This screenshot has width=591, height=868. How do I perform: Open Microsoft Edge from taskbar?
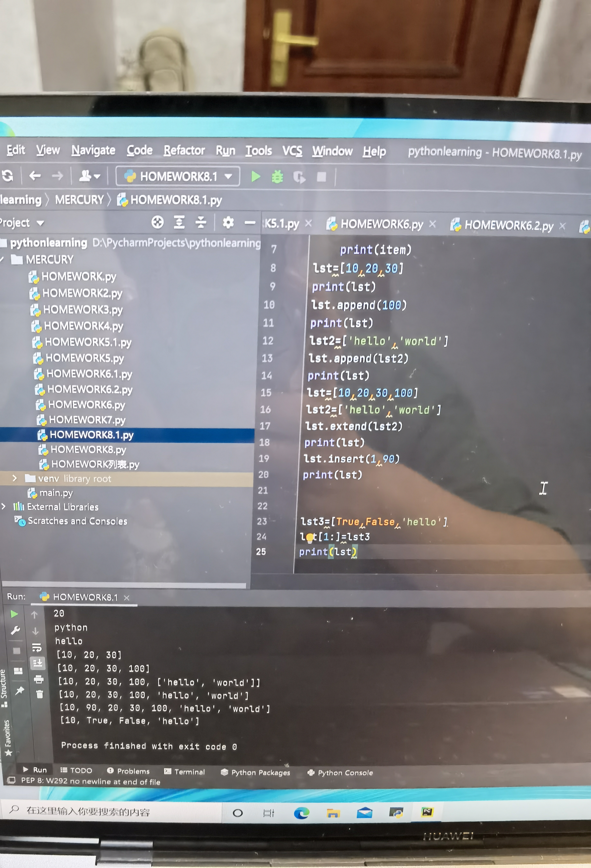301,813
